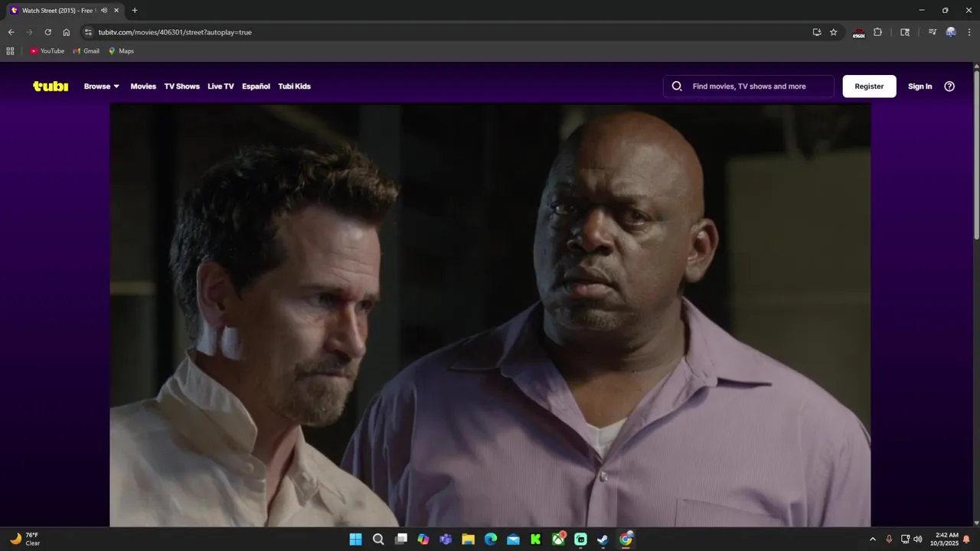Bookmark this page with the star icon
Viewport: 980px width, 551px height.
pyautogui.click(x=834, y=32)
